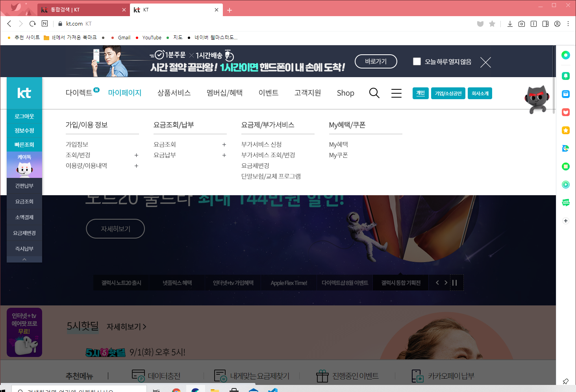The width and height of the screenshot is (576, 392).
Task: Select the 갤럭시노트20출시 slide tab
Action: click(121, 283)
